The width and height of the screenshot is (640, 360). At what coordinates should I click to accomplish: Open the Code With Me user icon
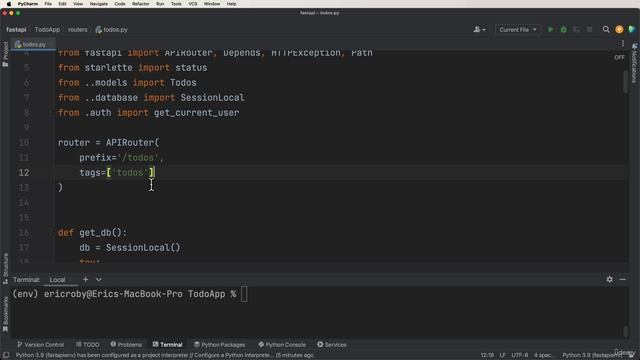click(479, 29)
